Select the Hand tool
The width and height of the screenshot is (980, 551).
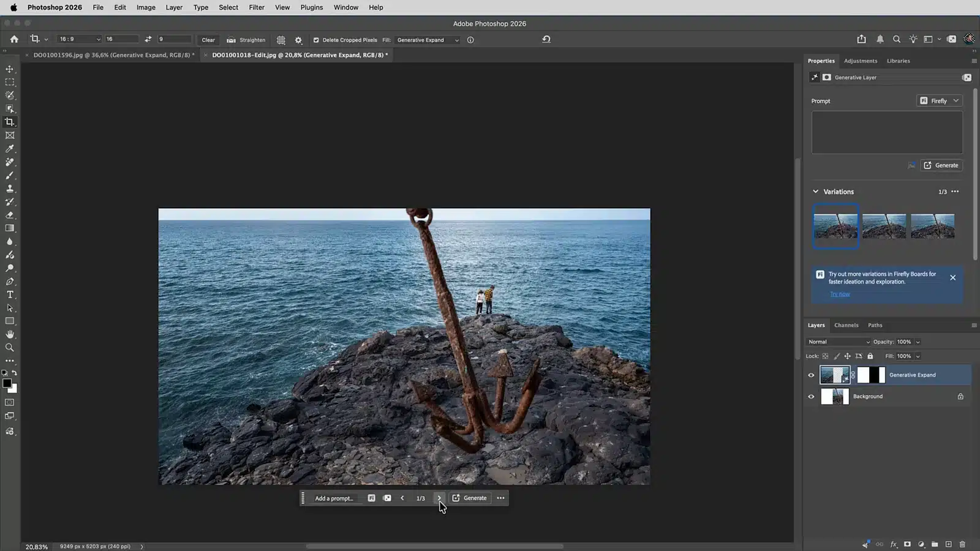(10, 334)
